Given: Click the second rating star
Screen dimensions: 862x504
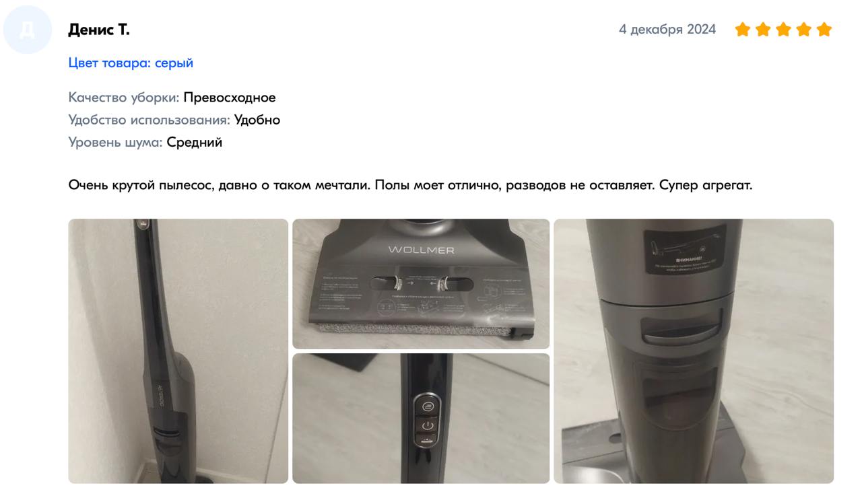Looking at the screenshot, I should point(763,30).
